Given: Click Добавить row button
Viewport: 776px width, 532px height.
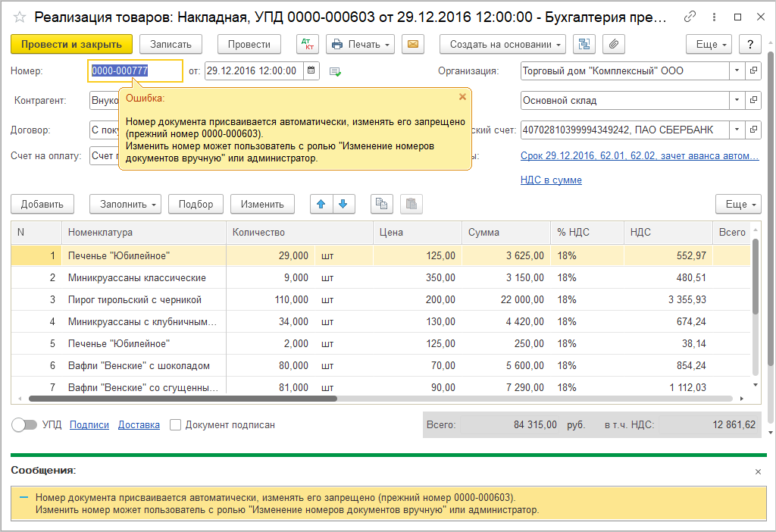Looking at the screenshot, I should tap(42, 204).
